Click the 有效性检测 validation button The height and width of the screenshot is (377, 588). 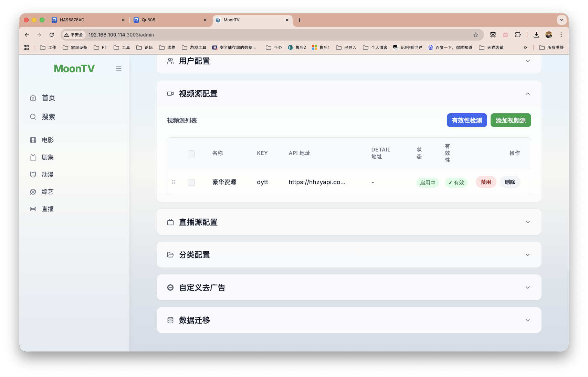(466, 120)
